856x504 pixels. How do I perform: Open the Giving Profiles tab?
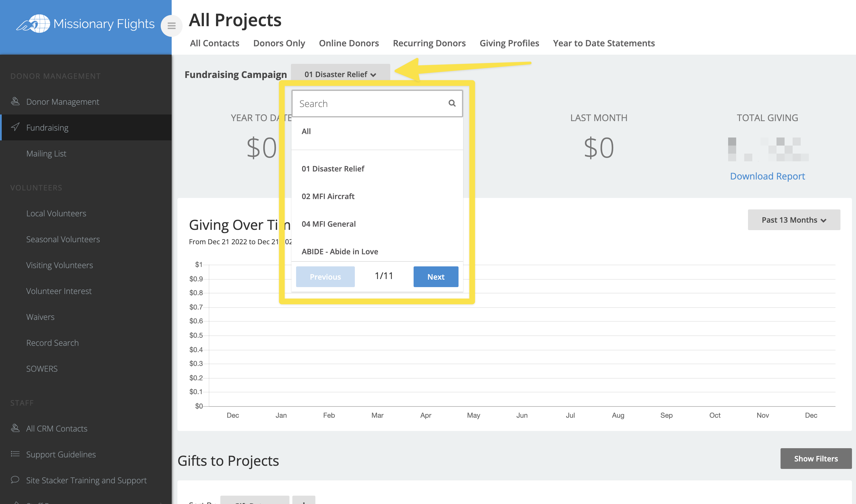coord(509,43)
